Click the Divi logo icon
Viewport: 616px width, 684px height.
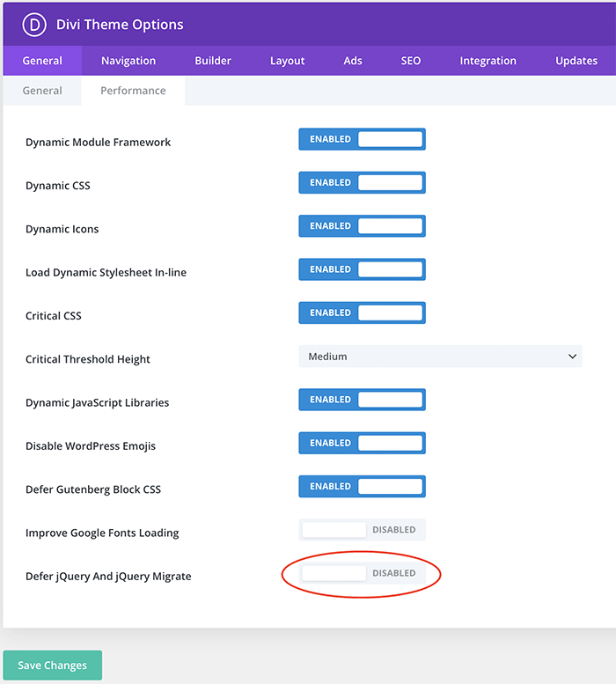(x=35, y=25)
